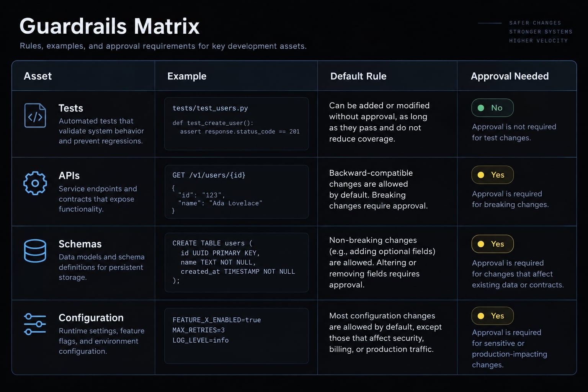Click the yellow dot in Schemas Yes badge
This screenshot has height=392, width=588.
481,244
